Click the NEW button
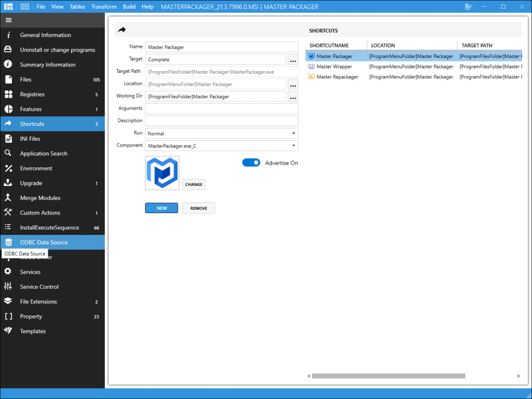The image size is (532, 399). coord(162,208)
